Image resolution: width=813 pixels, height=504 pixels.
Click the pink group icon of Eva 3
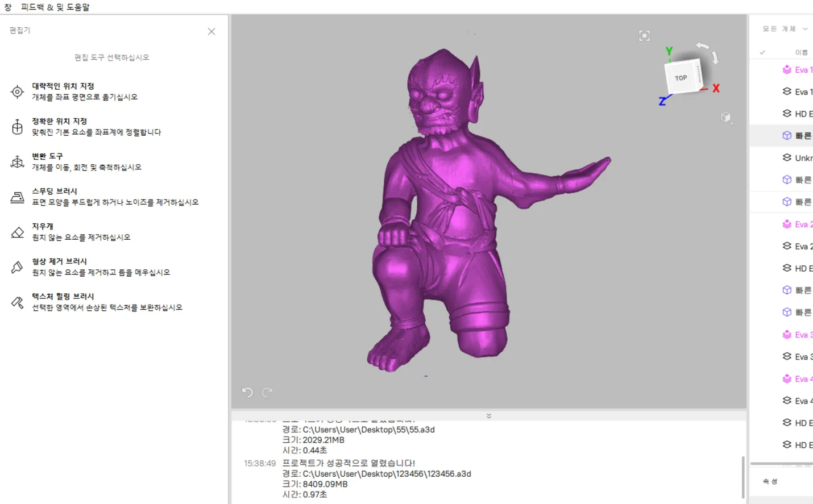click(787, 334)
